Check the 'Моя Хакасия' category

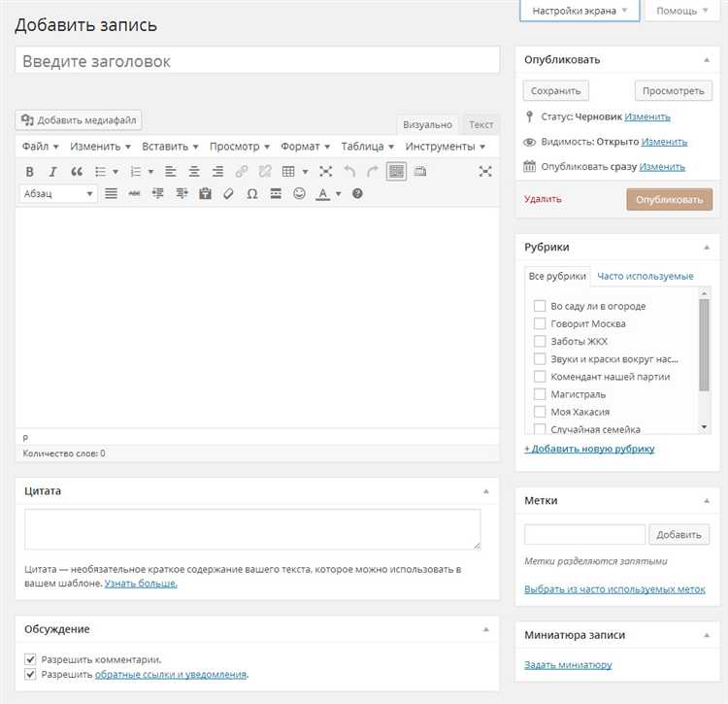click(x=540, y=412)
